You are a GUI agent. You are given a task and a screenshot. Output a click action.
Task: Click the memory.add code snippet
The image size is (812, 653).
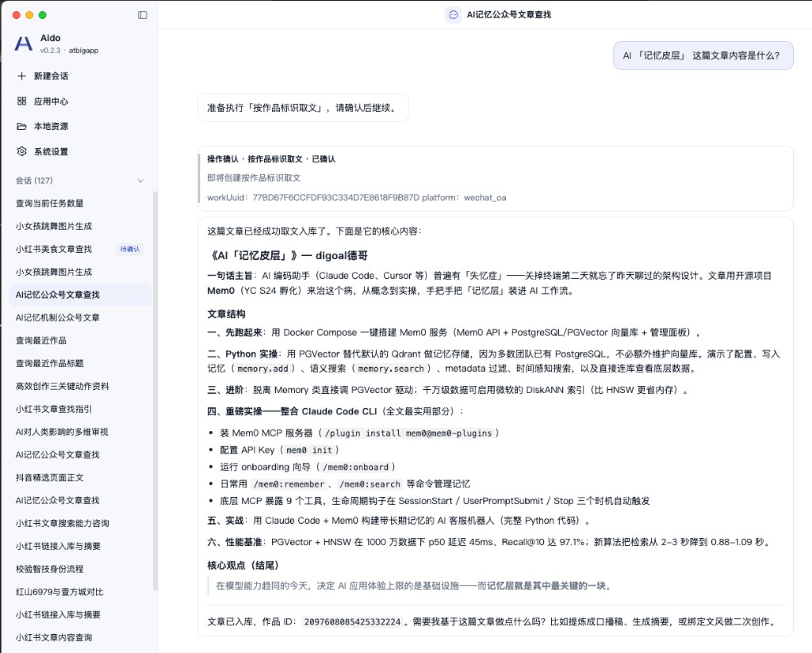[262, 369]
